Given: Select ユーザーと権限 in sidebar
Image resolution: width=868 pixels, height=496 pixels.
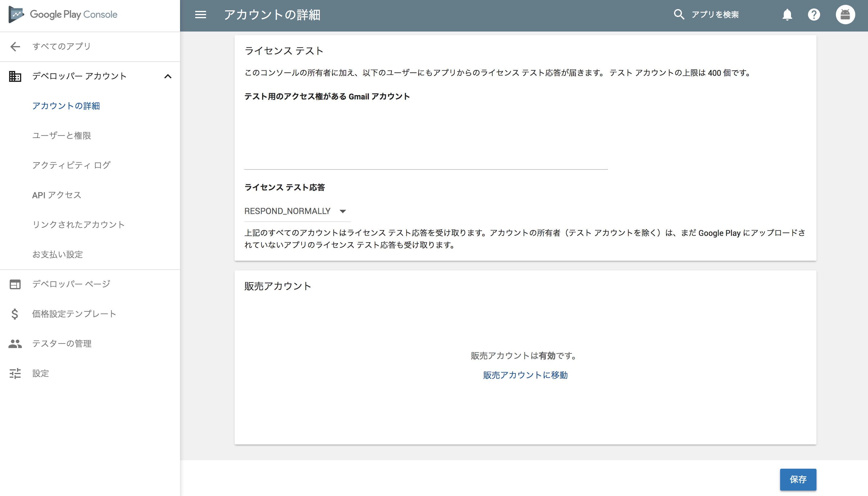Looking at the screenshot, I should (62, 136).
